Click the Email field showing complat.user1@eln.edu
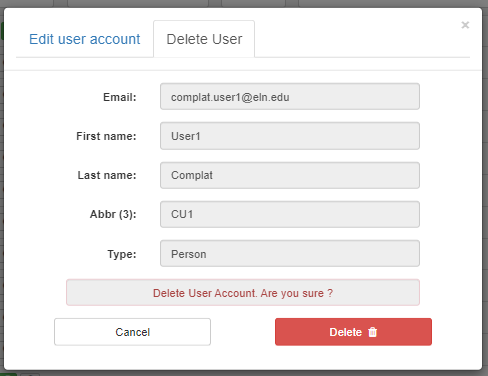The width and height of the screenshot is (488, 376). [290, 97]
